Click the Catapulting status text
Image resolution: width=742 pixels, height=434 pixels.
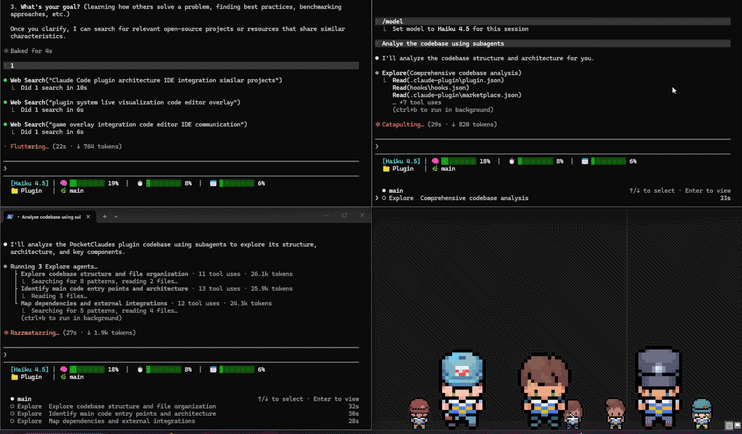[x=403, y=124]
